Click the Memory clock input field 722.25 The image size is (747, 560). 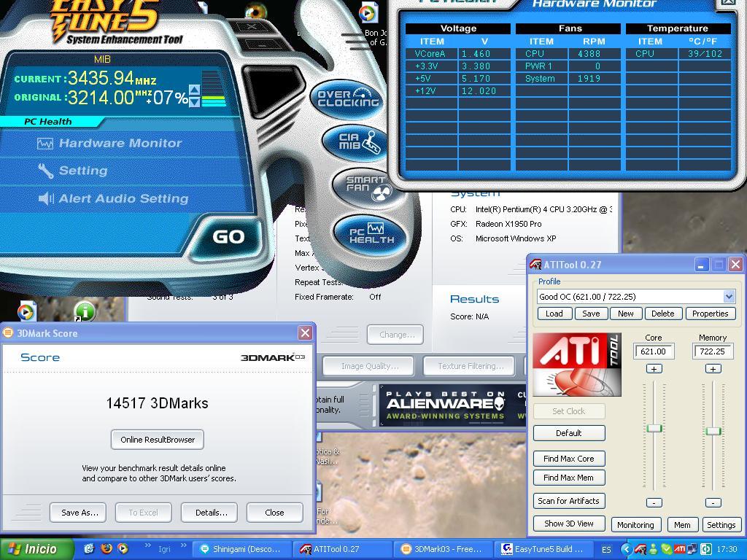point(713,351)
